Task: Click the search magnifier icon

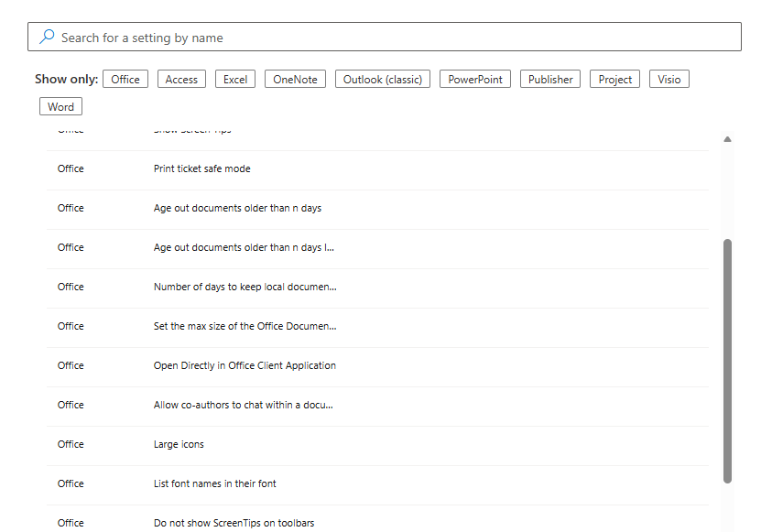Action: pyautogui.click(x=47, y=37)
